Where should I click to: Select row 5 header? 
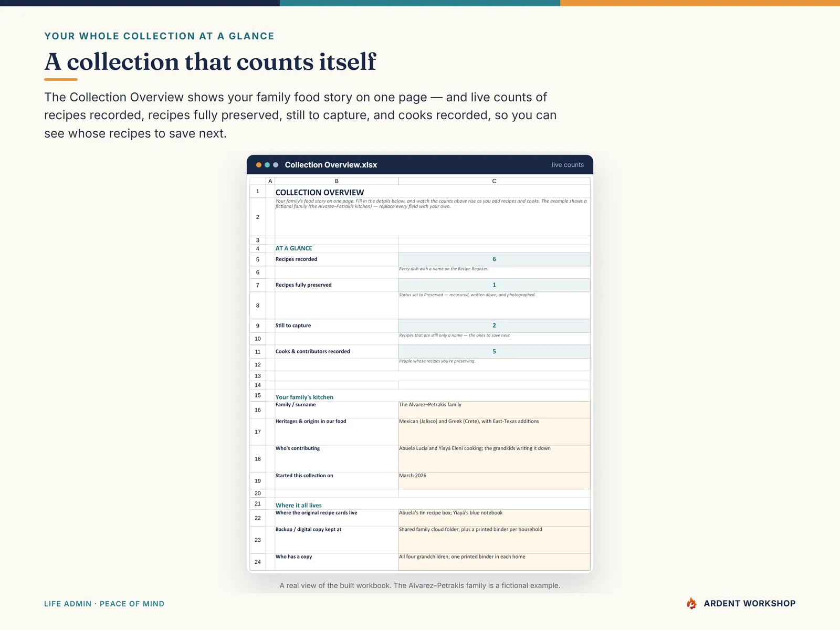(x=258, y=259)
